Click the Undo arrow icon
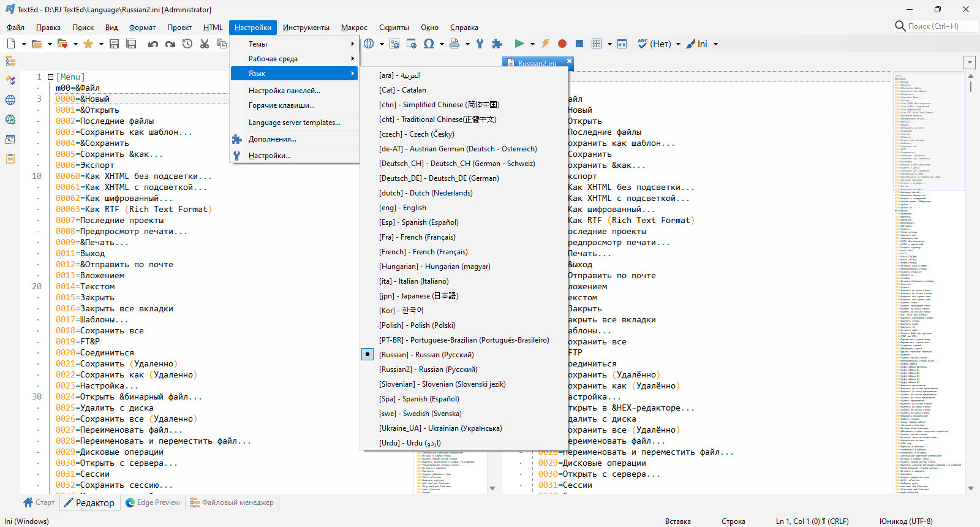This screenshot has height=527, width=980. tap(153, 44)
